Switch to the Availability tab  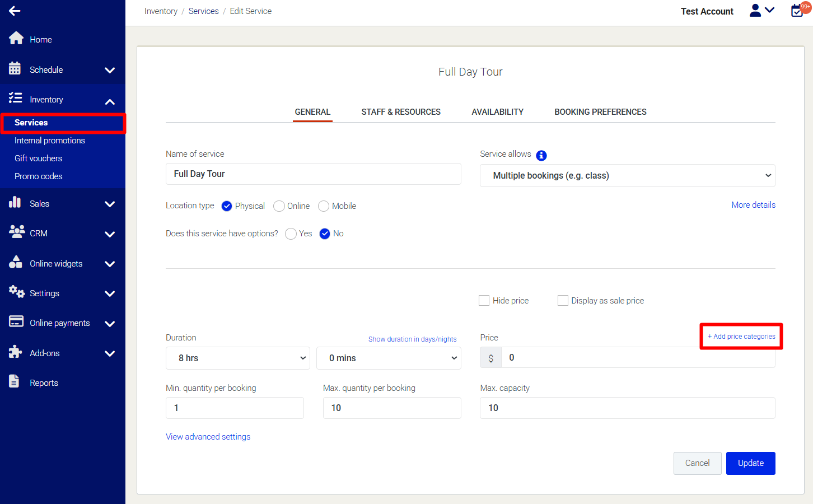pyautogui.click(x=497, y=112)
